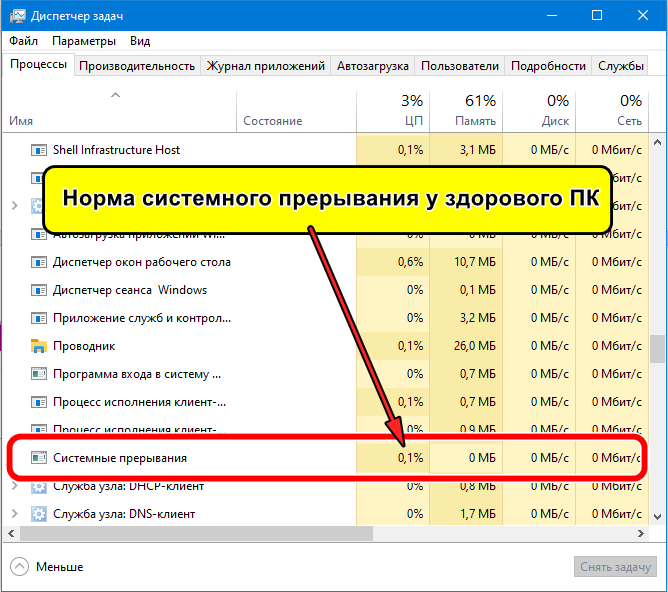Click the vertical scrollbar down arrow

point(657,517)
